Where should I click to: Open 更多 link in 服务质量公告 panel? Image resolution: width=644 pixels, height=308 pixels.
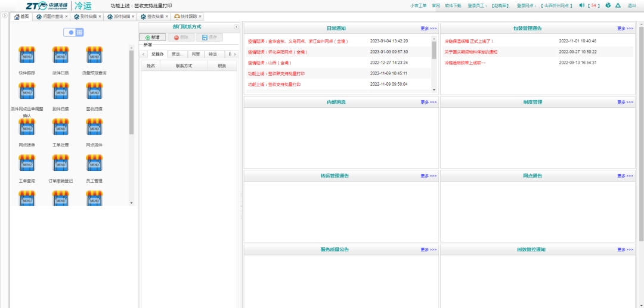[x=428, y=250]
